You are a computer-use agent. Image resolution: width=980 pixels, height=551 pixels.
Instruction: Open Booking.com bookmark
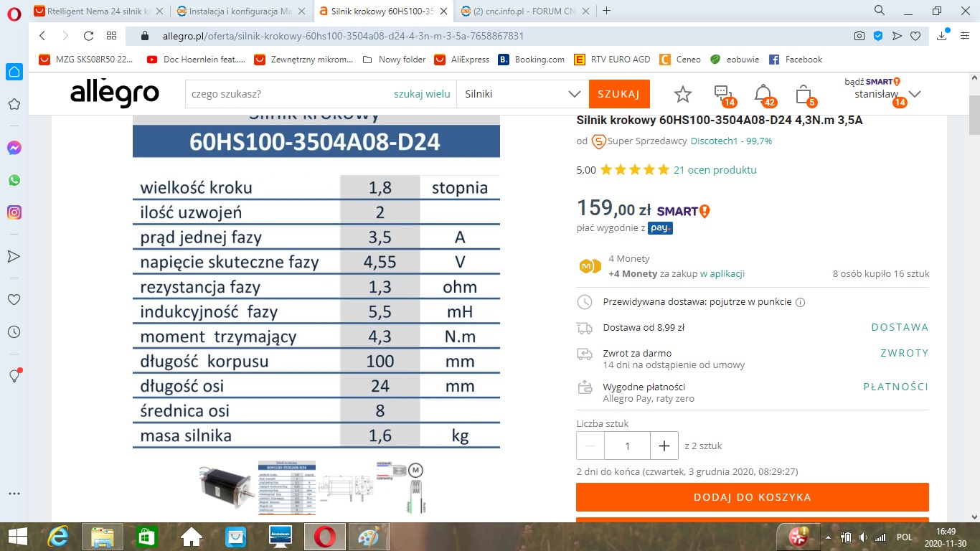[x=532, y=60]
